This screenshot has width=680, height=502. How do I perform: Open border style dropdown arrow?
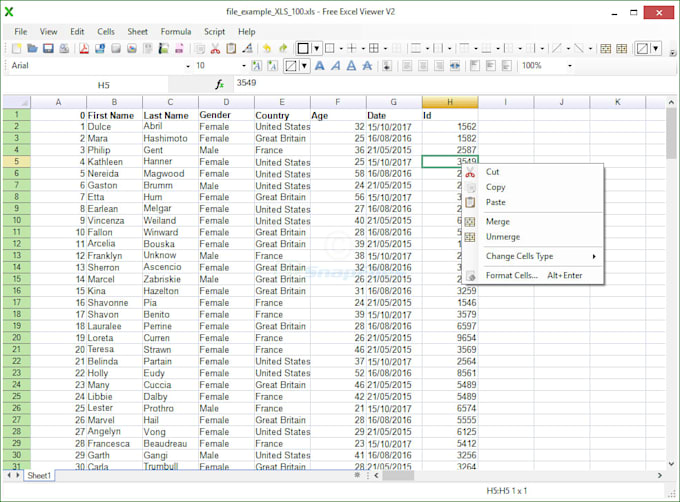[317, 49]
